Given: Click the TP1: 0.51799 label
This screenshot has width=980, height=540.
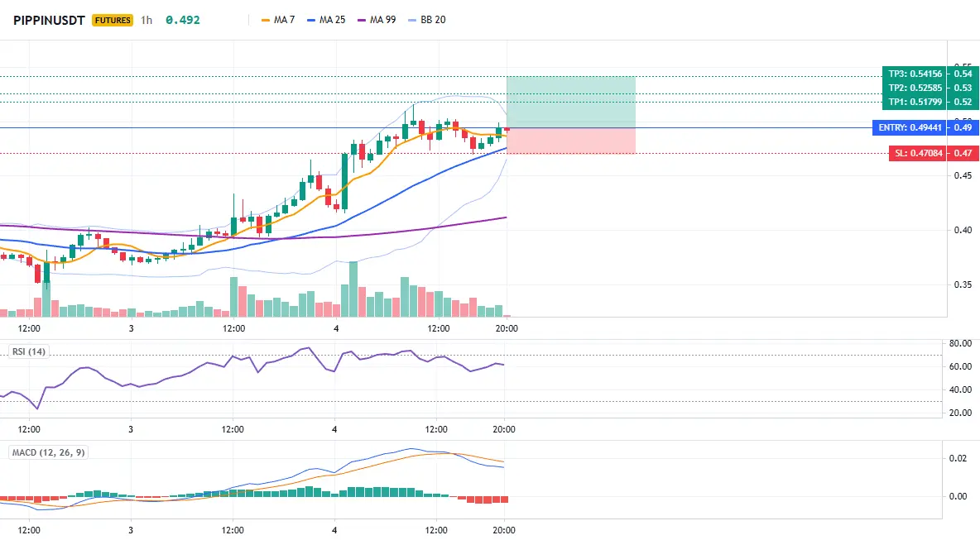Looking at the screenshot, I should (915, 102).
